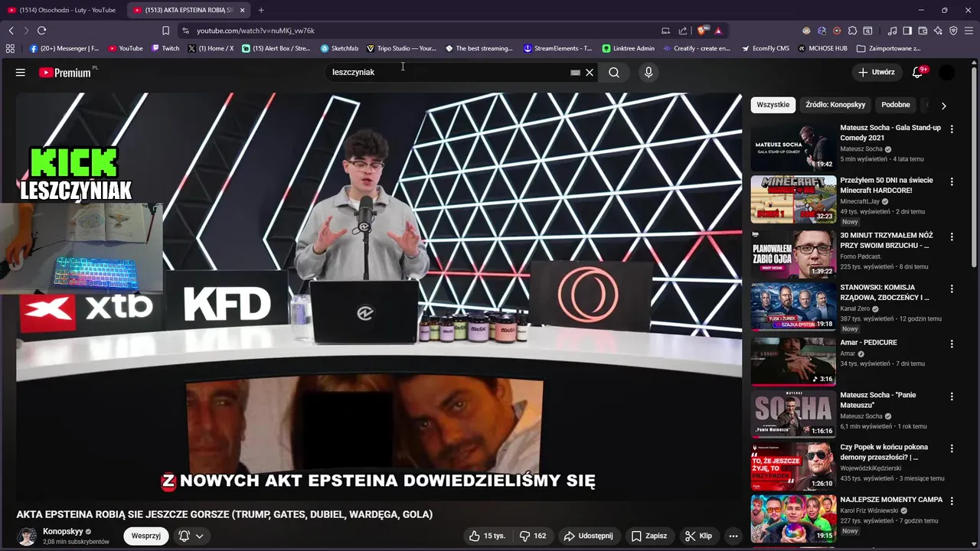Select the AKTA EPSTEINA browser tab

[182, 10]
